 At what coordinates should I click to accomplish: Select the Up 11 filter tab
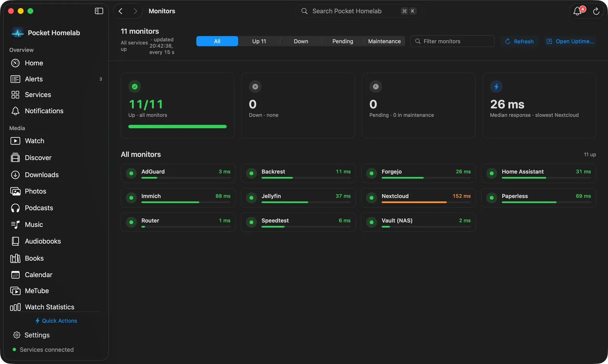coord(259,41)
